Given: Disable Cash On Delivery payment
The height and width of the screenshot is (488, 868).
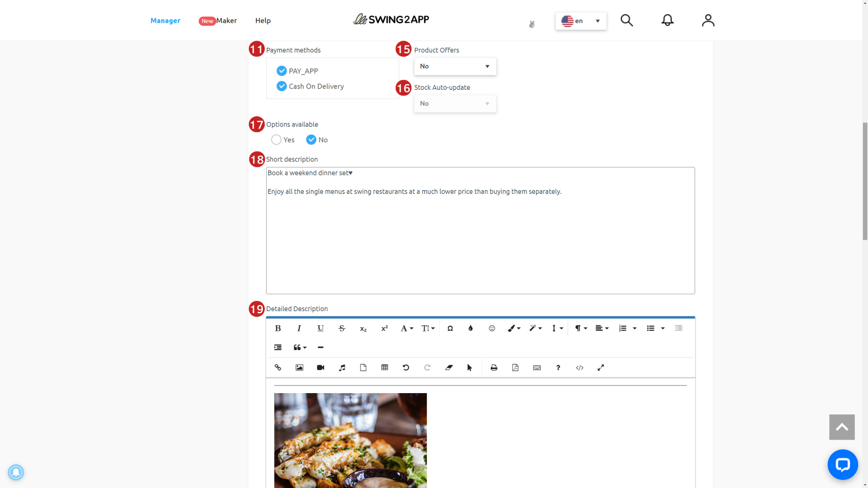Looking at the screenshot, I should 281,86.
